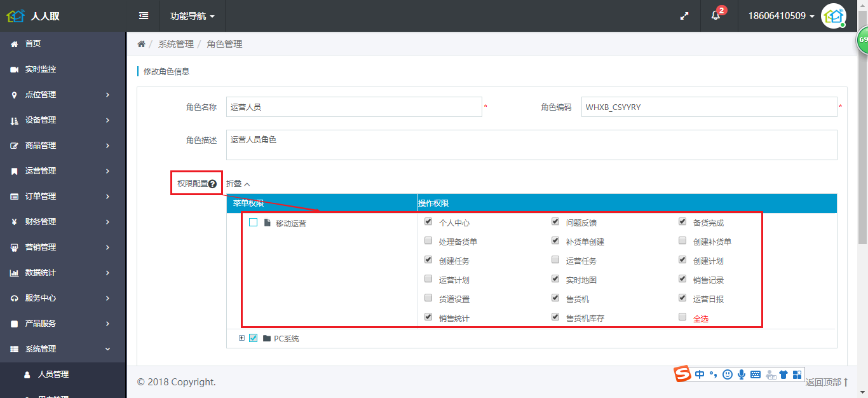Collapse the permission panel with 折叠
The image size is (868, 398).
click(238, 184)
